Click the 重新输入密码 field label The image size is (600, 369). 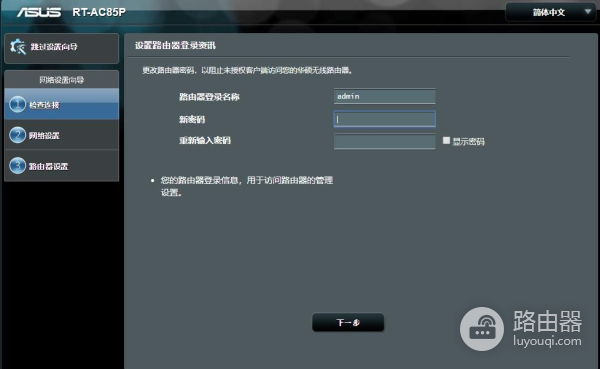tap(205, 140)
